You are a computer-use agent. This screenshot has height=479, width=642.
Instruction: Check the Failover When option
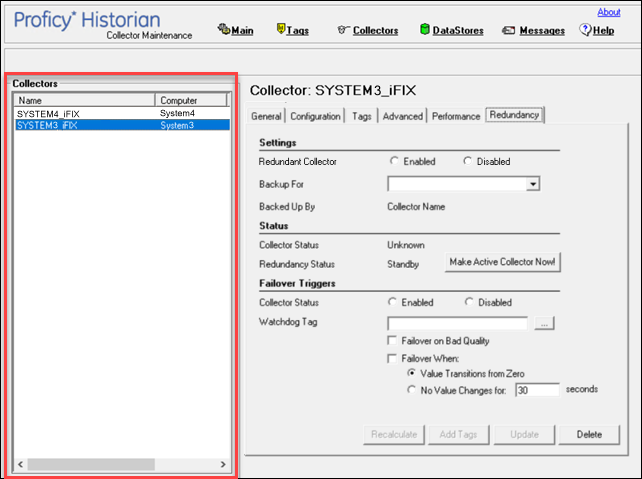point(392,358)
